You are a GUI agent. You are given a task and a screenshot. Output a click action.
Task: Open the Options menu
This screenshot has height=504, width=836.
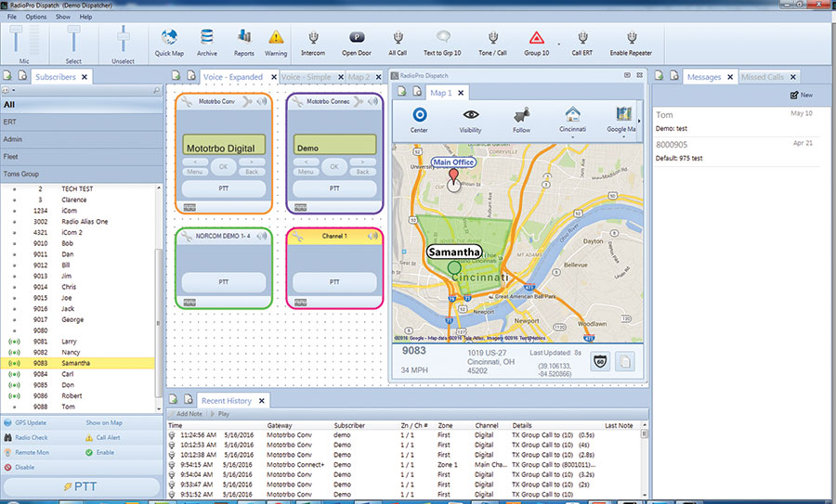36,17
